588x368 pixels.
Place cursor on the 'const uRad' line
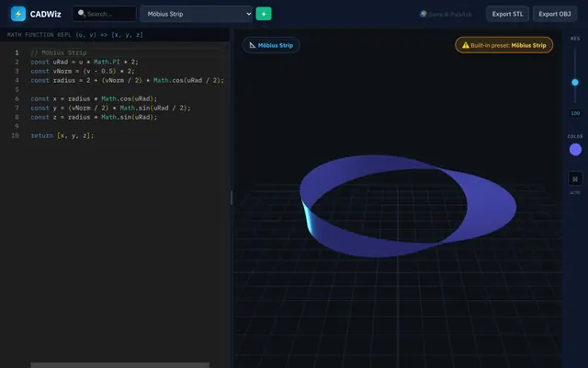[85, 62]
